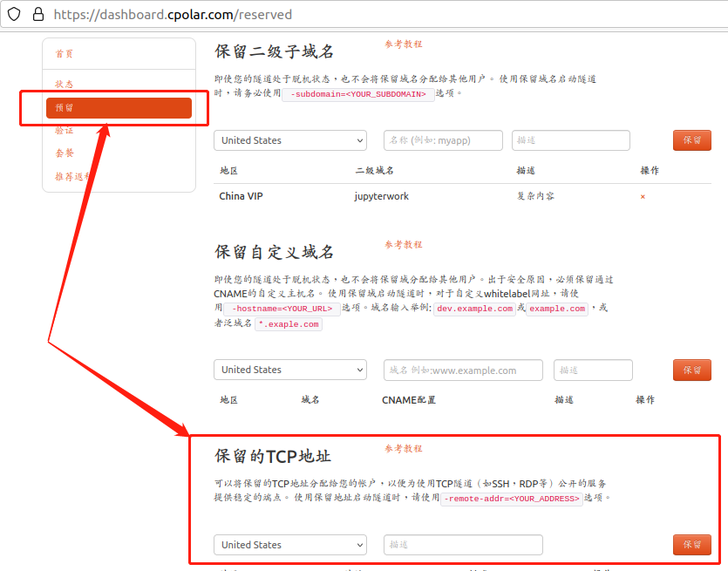This screenshot has width=728, height=571.
Task: Click the padlock icon beside the URL
Action: pyautogui.click(x=37, y=15)
